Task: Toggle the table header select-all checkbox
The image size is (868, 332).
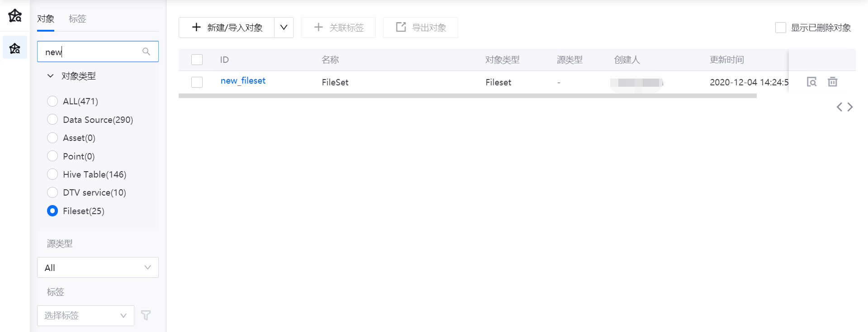Action: coord(197,60)
